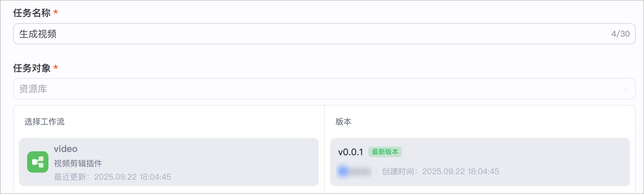Click the 创建时间 timestamp on version card
644x194 pixels.
(x=441, y=171)
